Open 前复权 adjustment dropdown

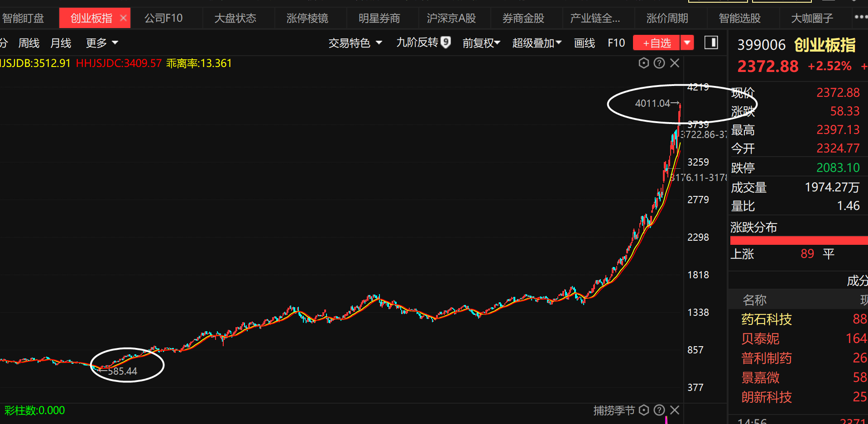coord(481,43)
